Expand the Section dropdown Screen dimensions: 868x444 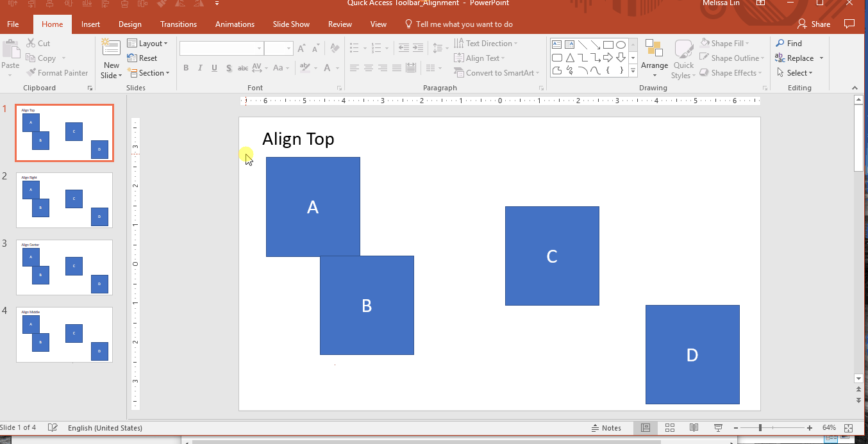(148, 73)
